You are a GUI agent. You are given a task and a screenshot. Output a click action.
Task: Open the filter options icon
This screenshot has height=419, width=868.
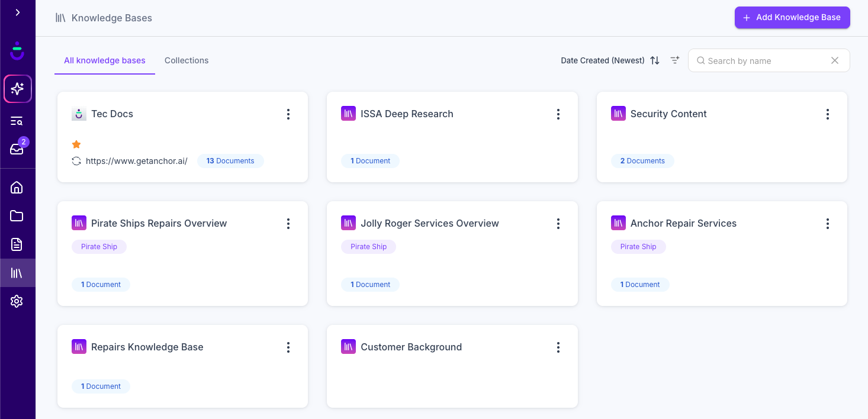point(675,60)
